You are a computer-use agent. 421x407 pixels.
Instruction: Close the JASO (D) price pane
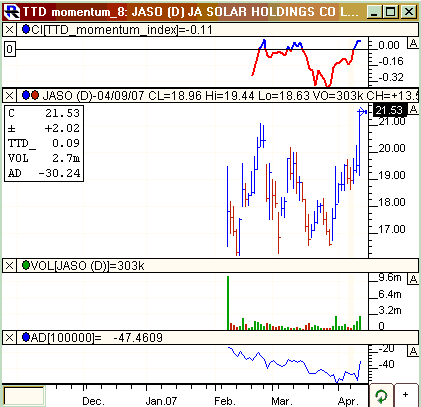tap(9, 96)
